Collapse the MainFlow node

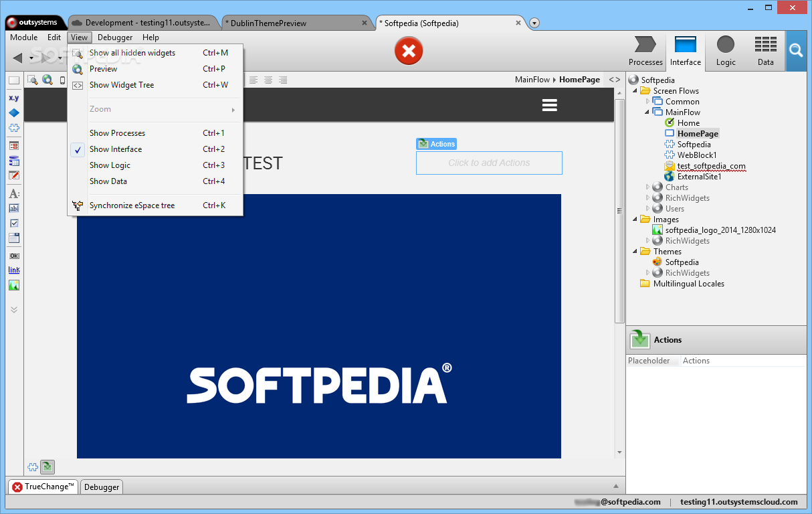[647, 112]
